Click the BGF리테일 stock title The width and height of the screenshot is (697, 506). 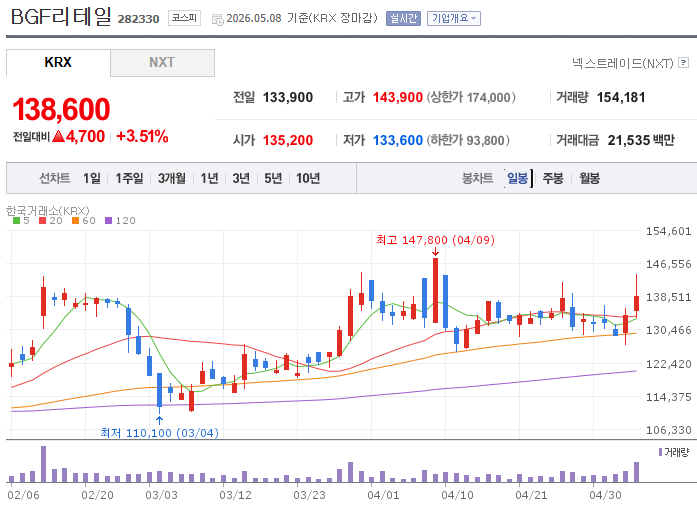tap(61, 17)
